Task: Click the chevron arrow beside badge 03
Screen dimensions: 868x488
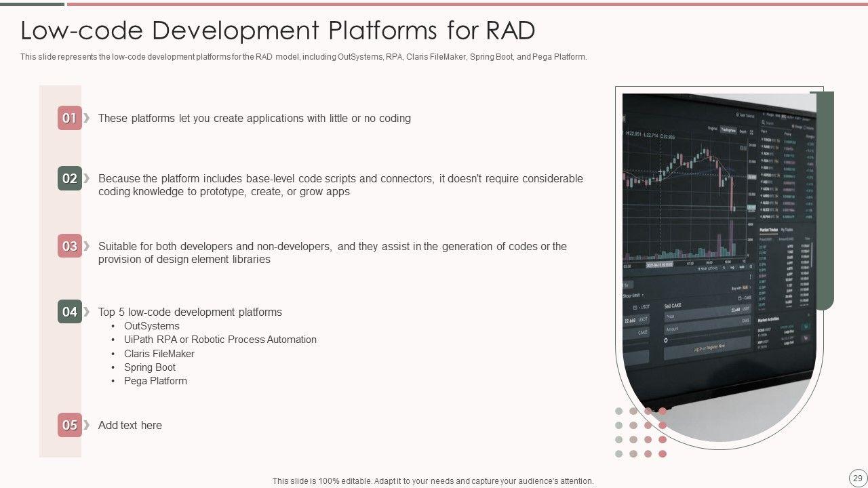Action: click(87, 245)
